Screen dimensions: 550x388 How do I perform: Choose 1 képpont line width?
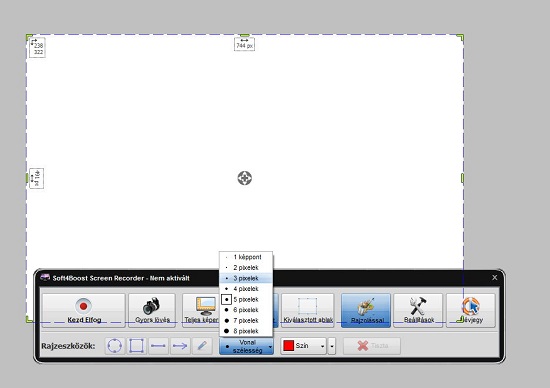pyautogui.click(x=246, y=257)
